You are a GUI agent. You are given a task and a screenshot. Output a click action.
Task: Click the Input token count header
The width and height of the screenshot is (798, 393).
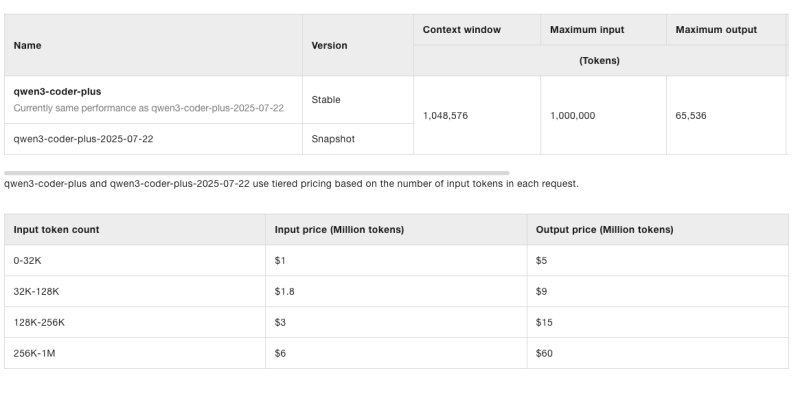(x=56, y=230)
